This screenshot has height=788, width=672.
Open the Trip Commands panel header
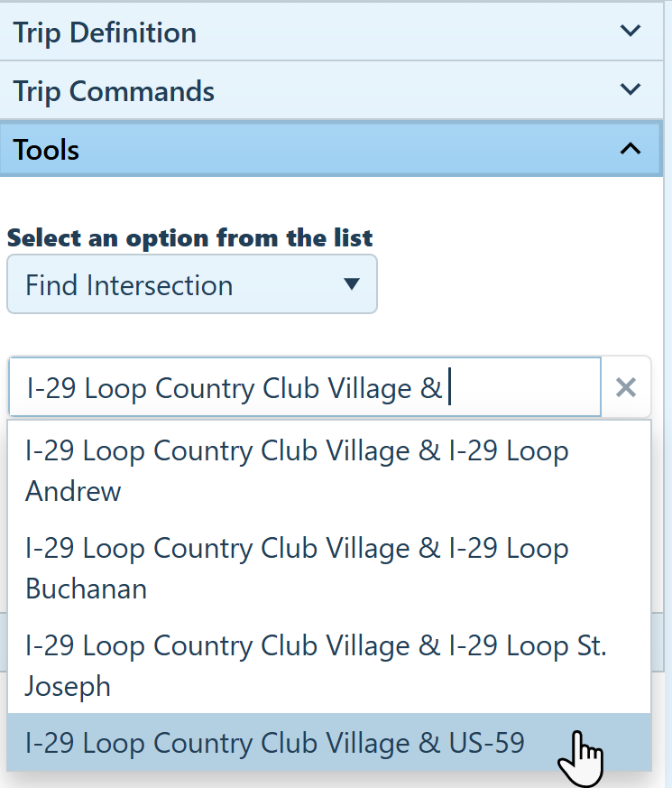114,91
